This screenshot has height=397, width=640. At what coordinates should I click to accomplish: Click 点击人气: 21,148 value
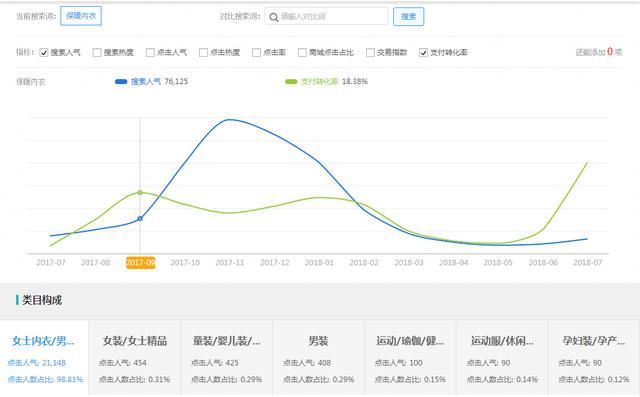[37, 363]
